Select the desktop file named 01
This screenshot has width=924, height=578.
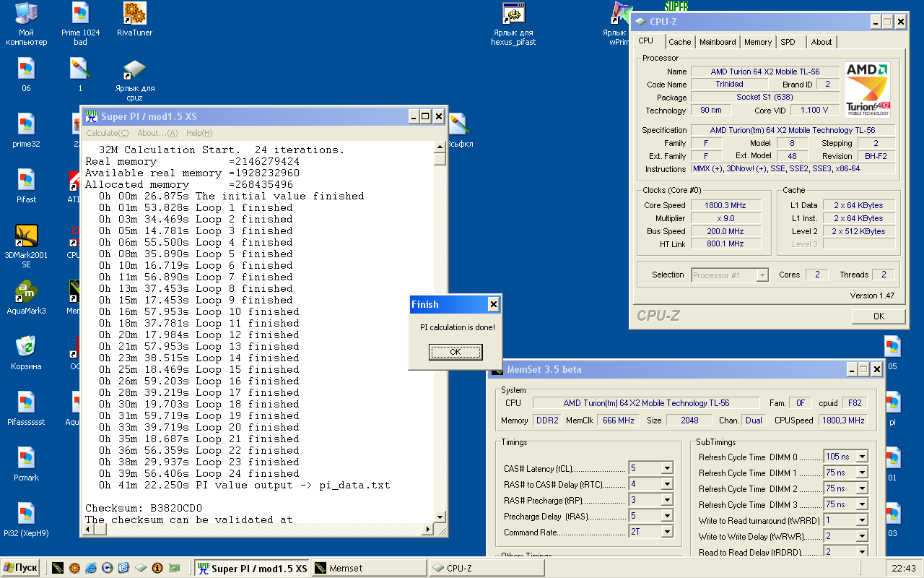[x=893, y=465]
